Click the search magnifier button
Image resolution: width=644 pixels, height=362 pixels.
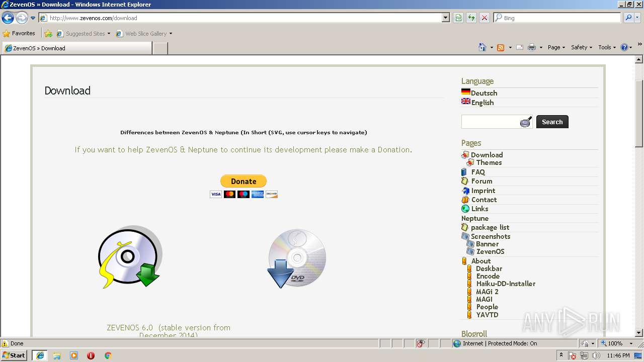[x=628, y=18]
